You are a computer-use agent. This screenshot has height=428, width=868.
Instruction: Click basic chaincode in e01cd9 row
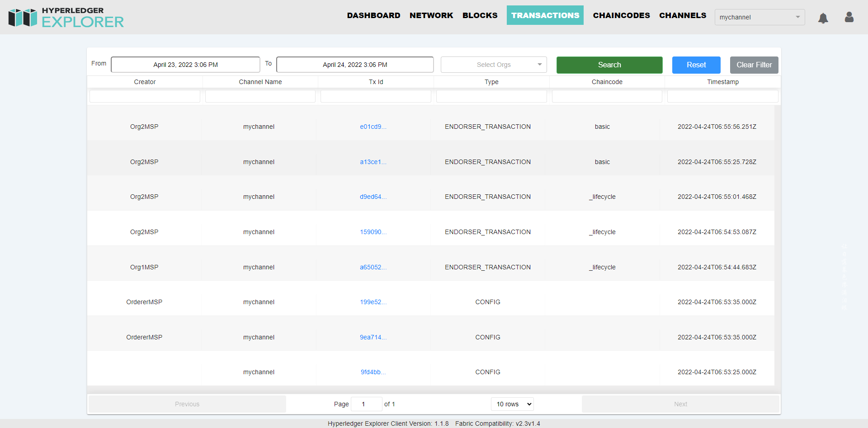(602, 127)
